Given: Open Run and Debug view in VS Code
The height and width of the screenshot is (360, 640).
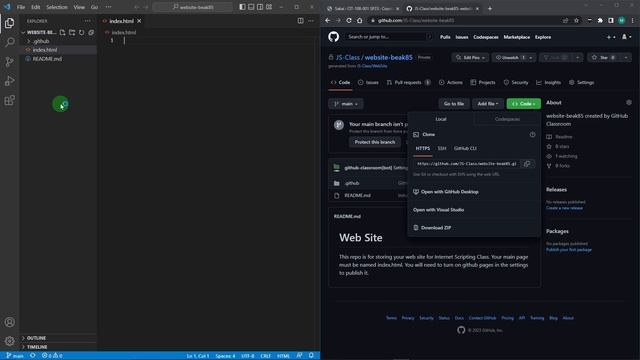Looking at the screenshot, I should [9, 81].
